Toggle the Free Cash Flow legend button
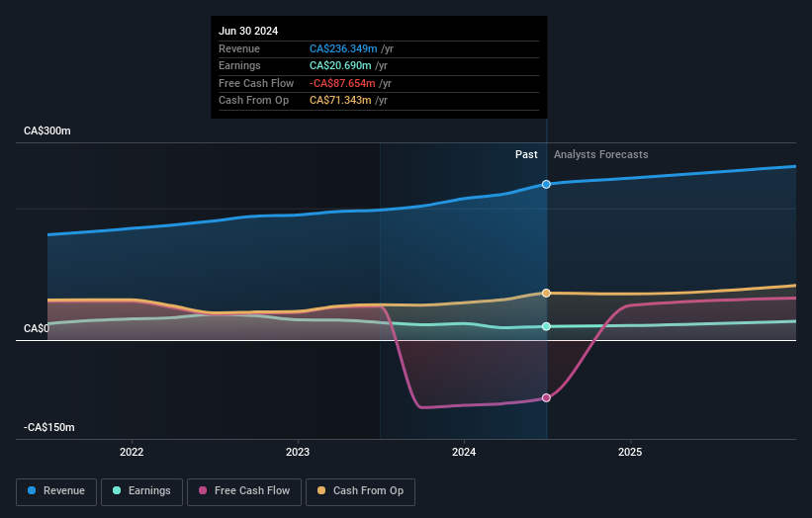812x518 pixels. tap(244, 491)
